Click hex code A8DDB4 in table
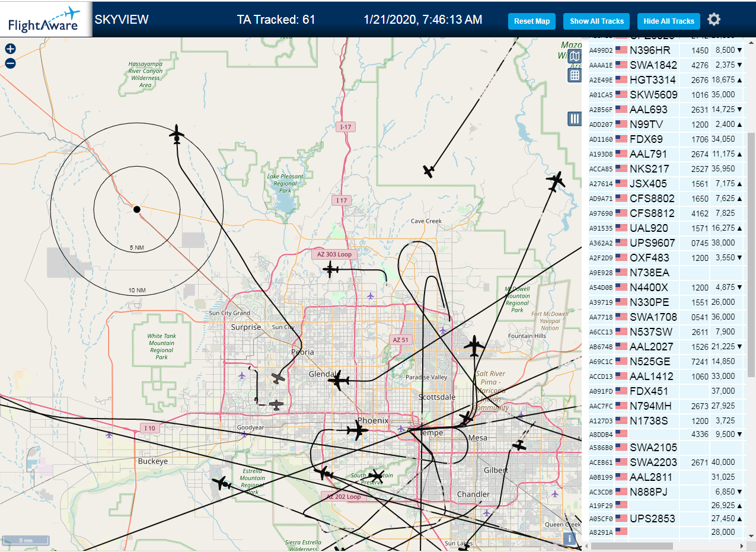The height and width of the screenshot is (552, 756). [x=601, y=435]
